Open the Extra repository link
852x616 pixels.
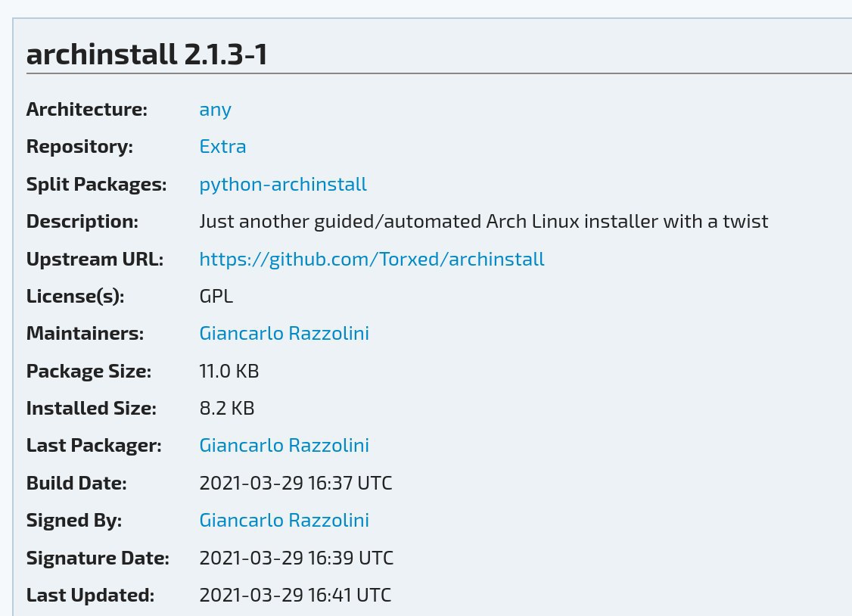point(222,147)
